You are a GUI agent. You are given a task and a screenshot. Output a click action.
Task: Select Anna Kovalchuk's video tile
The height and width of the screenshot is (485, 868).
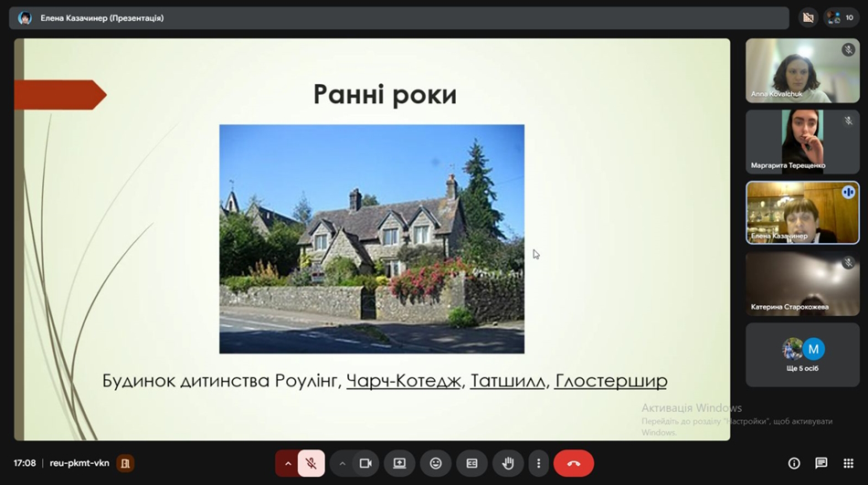802,70
